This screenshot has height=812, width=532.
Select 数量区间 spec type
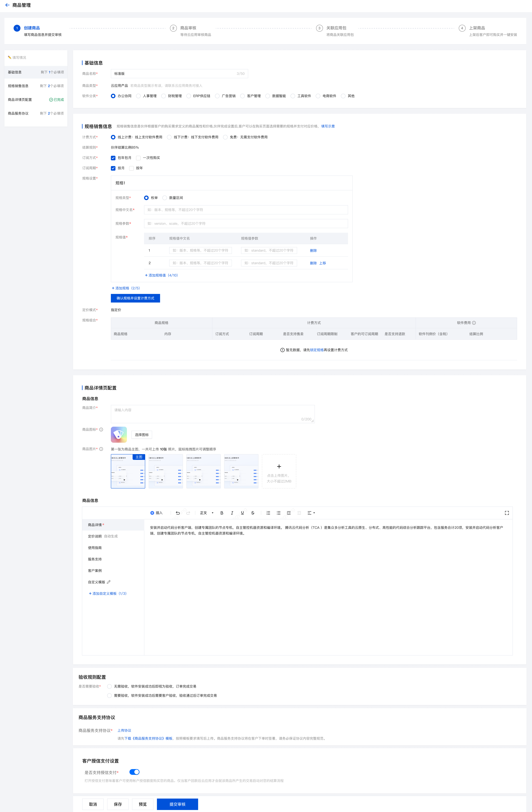point(165,198)
